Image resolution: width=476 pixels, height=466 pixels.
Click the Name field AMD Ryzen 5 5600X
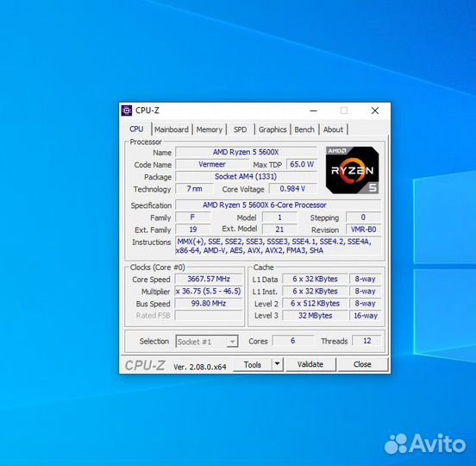246,152
